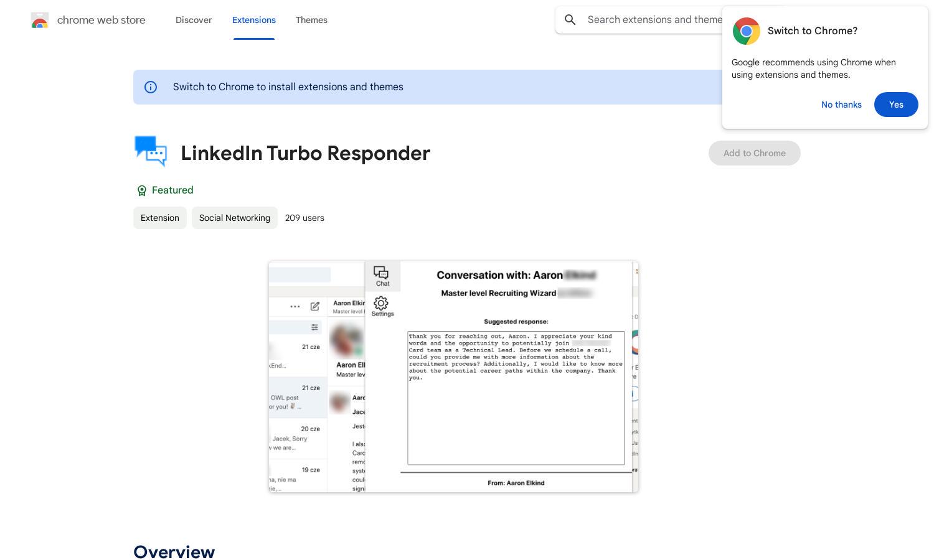This screenshot has height=560, width=934.
Task: Click the Chrome logo in the popup
Action: tap(746, 31)
